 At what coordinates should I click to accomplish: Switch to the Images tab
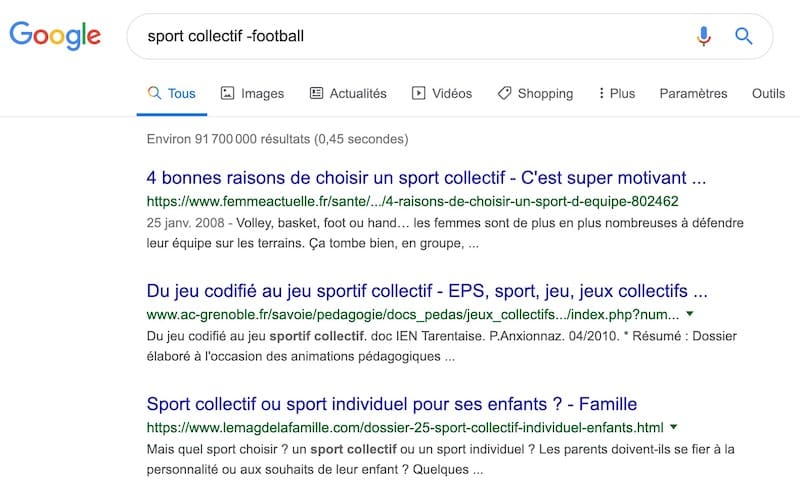[x=262, y=93]
